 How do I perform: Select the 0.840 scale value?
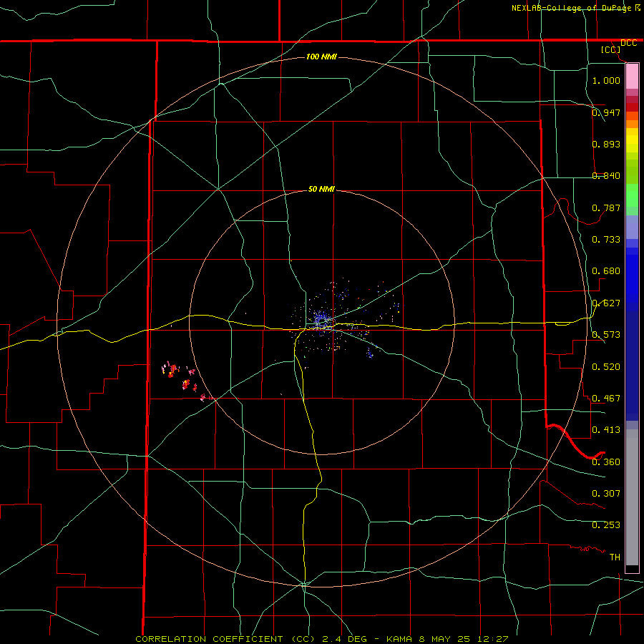click(606, 175)
